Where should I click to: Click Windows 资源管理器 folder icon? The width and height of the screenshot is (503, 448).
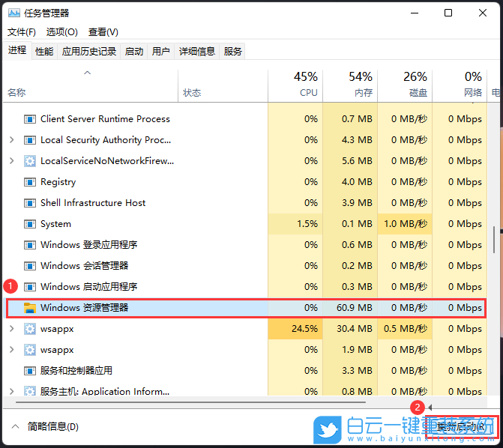(x=30, y=308)
